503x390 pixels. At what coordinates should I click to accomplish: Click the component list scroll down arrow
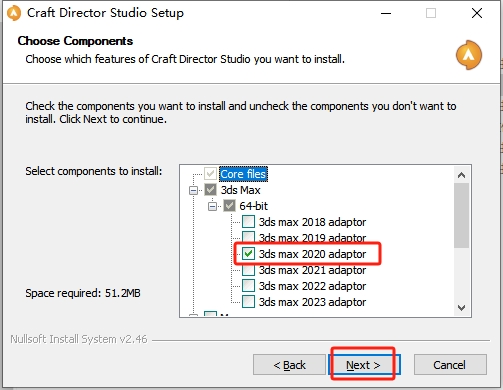click(x=462, y=308)
